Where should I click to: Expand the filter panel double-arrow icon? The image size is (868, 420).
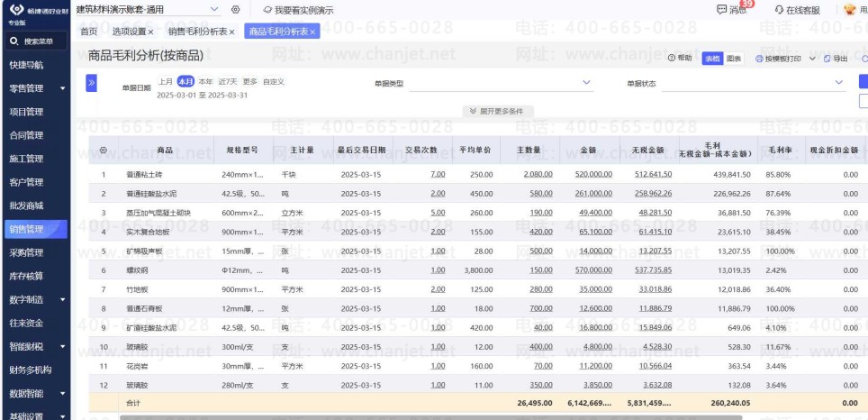coord(91,83)
